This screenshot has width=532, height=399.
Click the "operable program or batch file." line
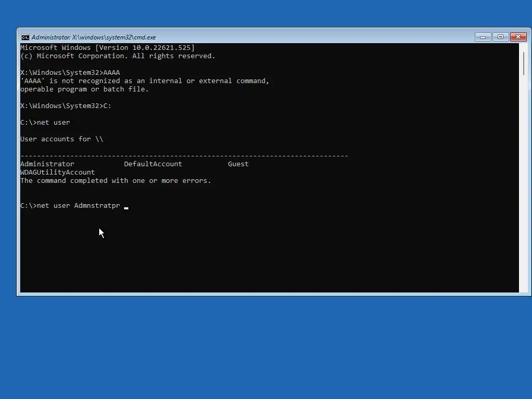pos(85,89)
